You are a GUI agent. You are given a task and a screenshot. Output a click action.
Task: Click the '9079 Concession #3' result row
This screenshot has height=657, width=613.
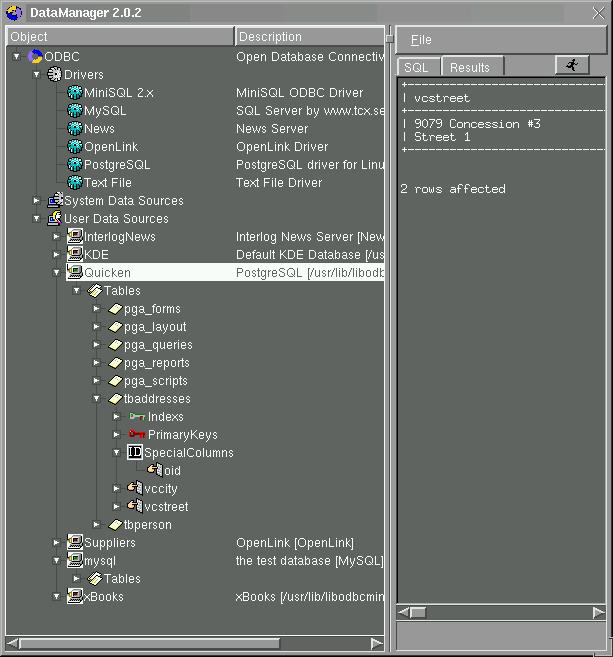(x=477, y=124)
